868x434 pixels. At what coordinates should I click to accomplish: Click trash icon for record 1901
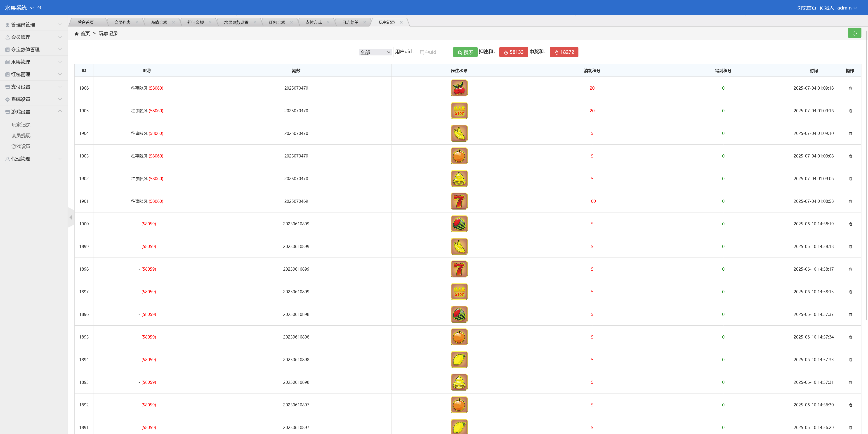pyautogui.click(x=850, y=201)
